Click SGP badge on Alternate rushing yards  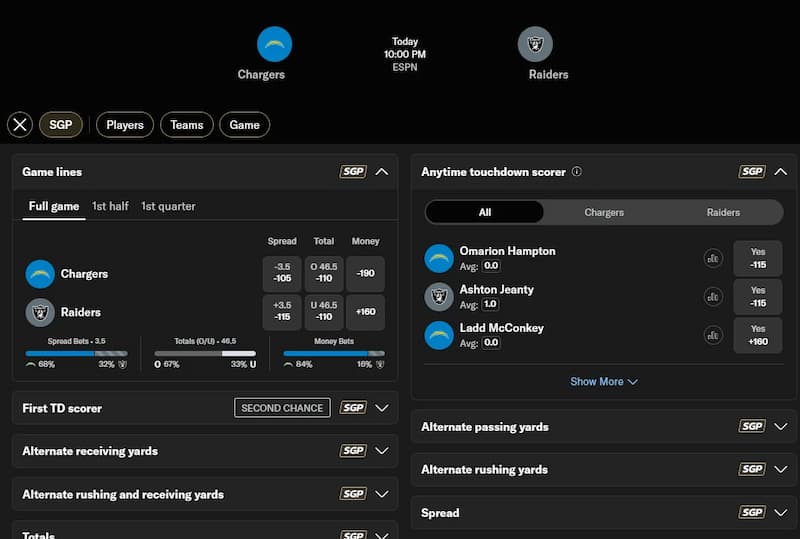[x=752, y=469]
